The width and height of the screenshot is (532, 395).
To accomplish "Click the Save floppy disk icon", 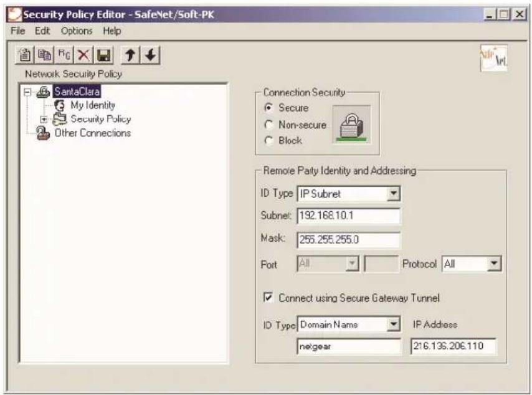I will click(103, 55).
